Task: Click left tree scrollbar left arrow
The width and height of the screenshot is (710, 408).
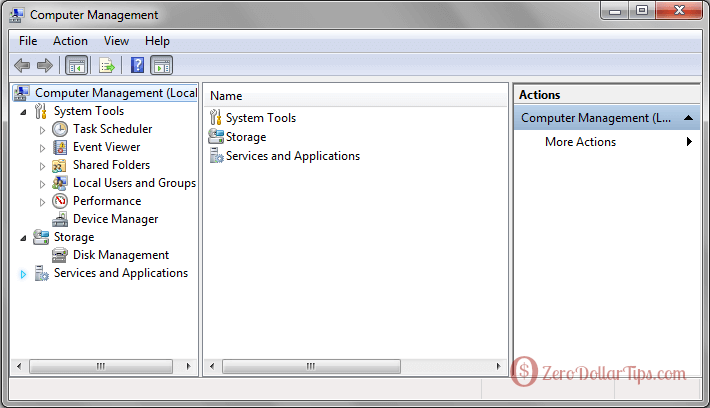Action: tap(19, 366)
